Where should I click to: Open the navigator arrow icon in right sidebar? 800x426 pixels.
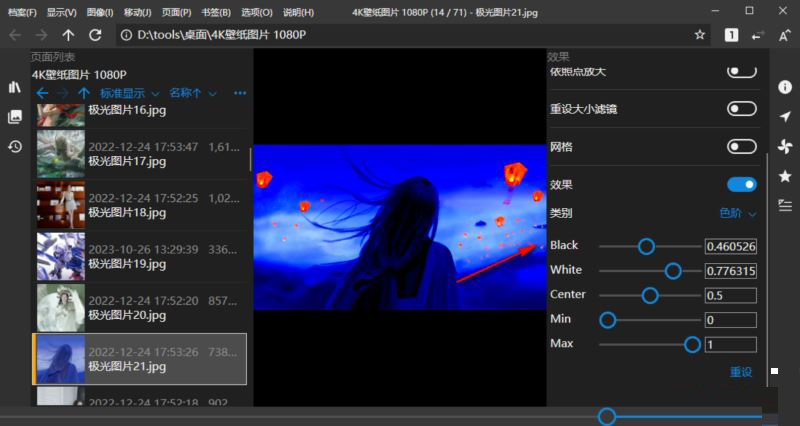pyautogui.click(x=785, y=117)
